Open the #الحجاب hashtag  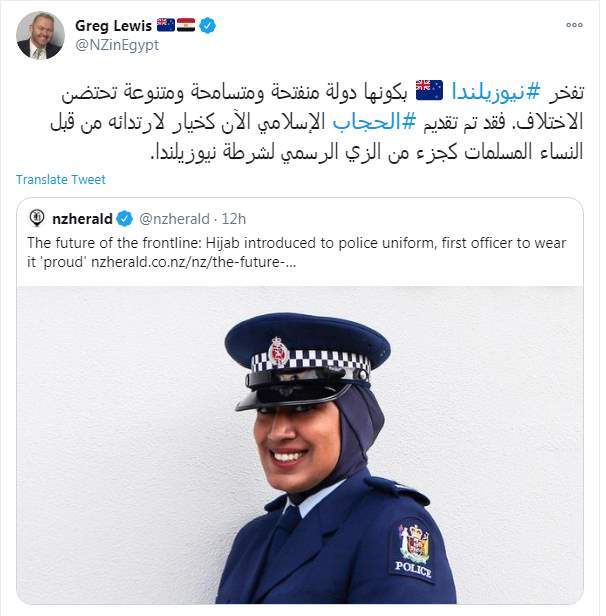click(374, 122)
